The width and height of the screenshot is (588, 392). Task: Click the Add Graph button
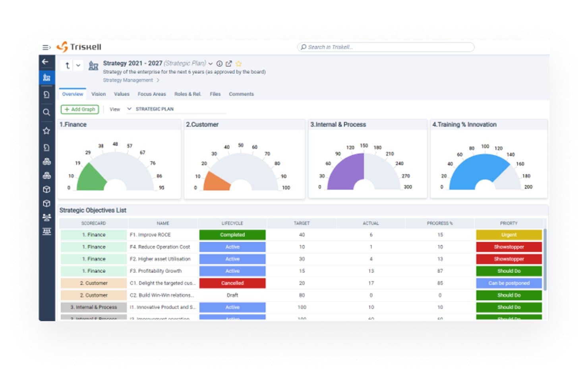point(79,109)
